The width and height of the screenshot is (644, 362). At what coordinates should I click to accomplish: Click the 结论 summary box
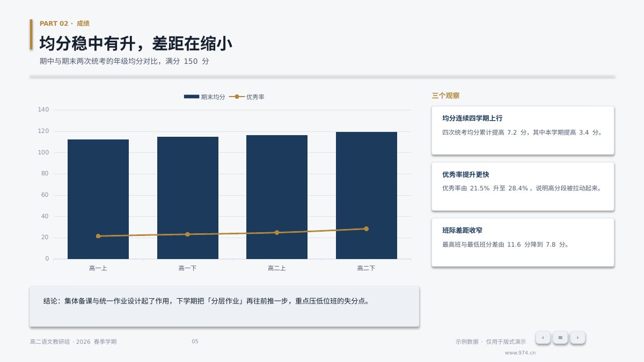click(x=224, y=306)
